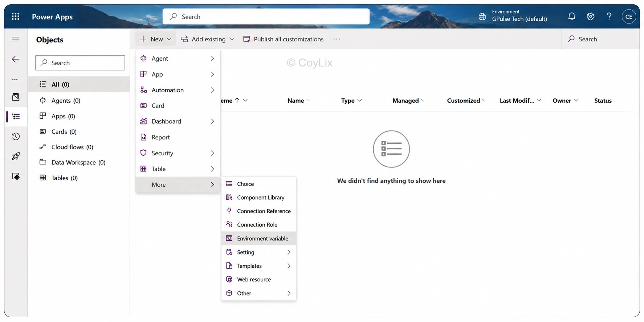
Task: Open the Type column dropdown
Action: tap(359, 101)
